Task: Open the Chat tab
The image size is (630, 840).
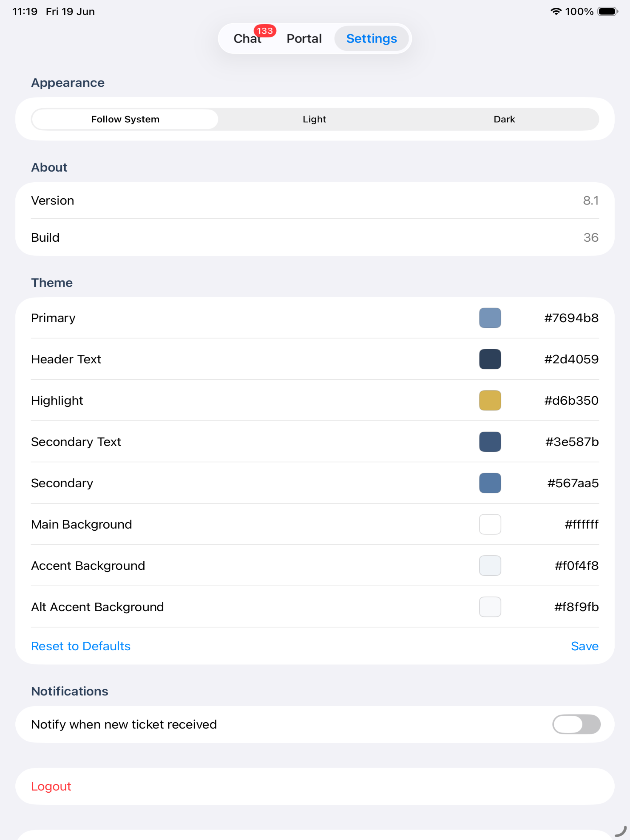Action: 247,38
